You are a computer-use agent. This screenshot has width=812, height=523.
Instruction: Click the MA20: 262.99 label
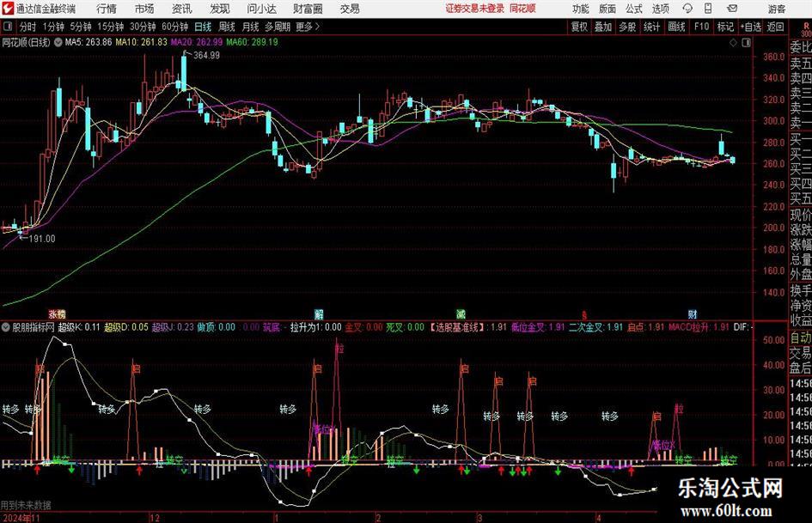197,42
